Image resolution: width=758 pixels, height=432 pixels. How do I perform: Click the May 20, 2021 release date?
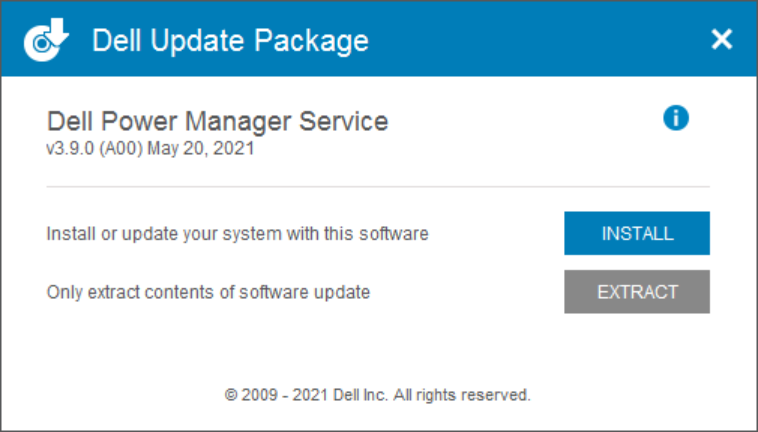coord(201,150)
